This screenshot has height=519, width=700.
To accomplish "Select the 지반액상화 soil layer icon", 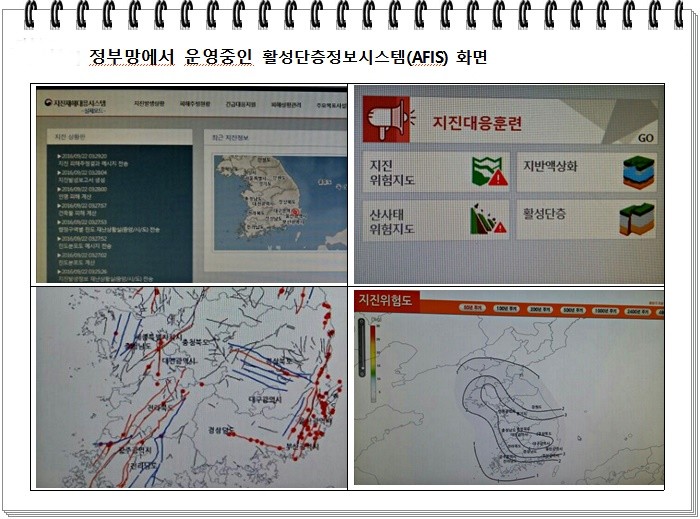I will 638,172.
